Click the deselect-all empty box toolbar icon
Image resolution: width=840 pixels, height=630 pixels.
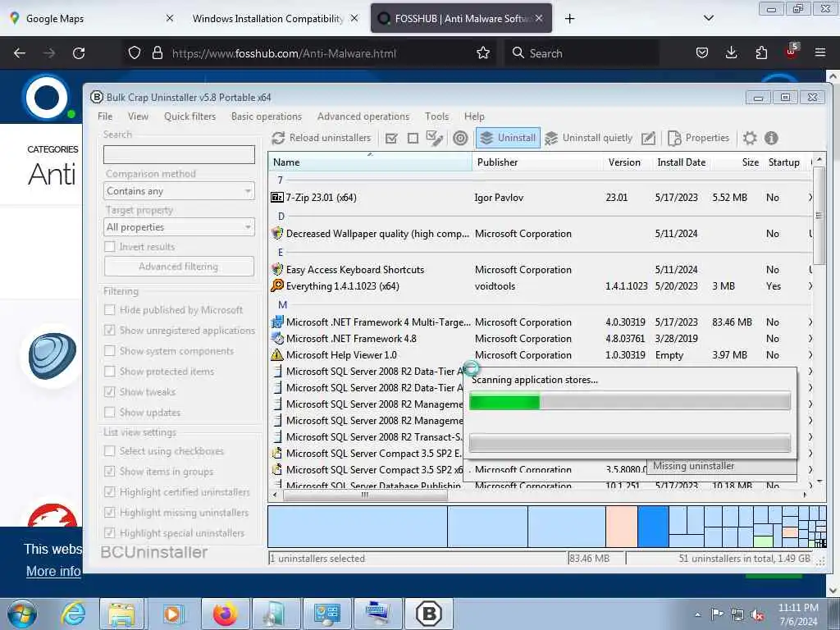pyautogui.click(x=413, y=138)
